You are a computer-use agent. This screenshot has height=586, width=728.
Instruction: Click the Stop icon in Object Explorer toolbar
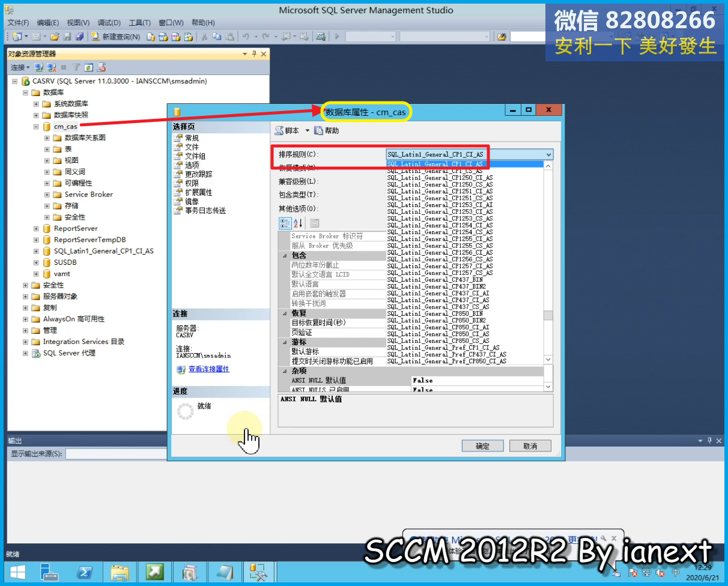tap(63, 67)
